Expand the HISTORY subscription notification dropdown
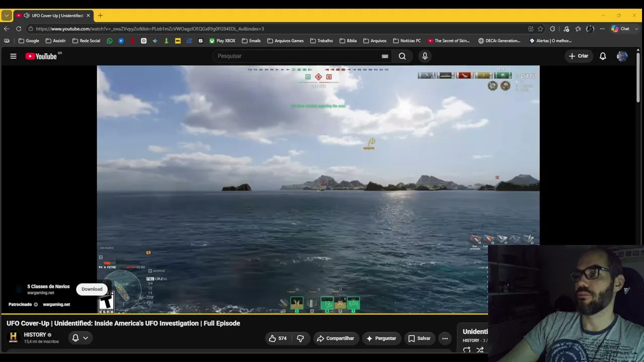 (80, 338)
